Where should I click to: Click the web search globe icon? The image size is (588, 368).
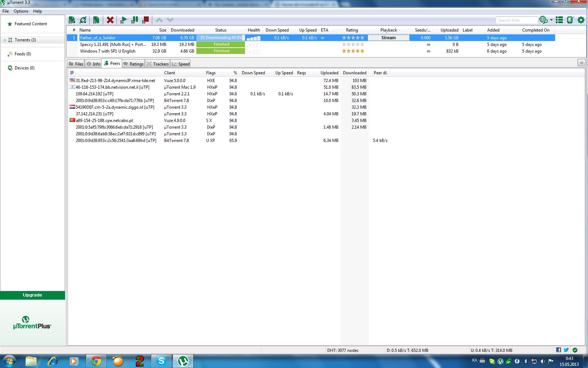[x=544, y=20]
